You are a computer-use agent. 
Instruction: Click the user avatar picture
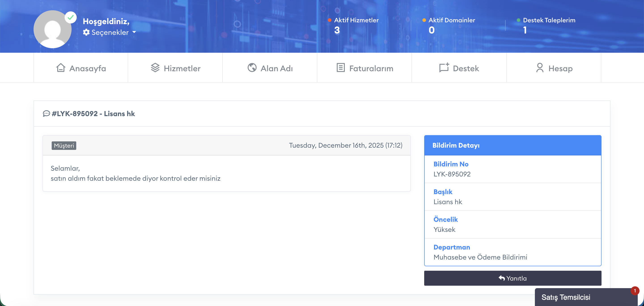click(x=53, y=29)
